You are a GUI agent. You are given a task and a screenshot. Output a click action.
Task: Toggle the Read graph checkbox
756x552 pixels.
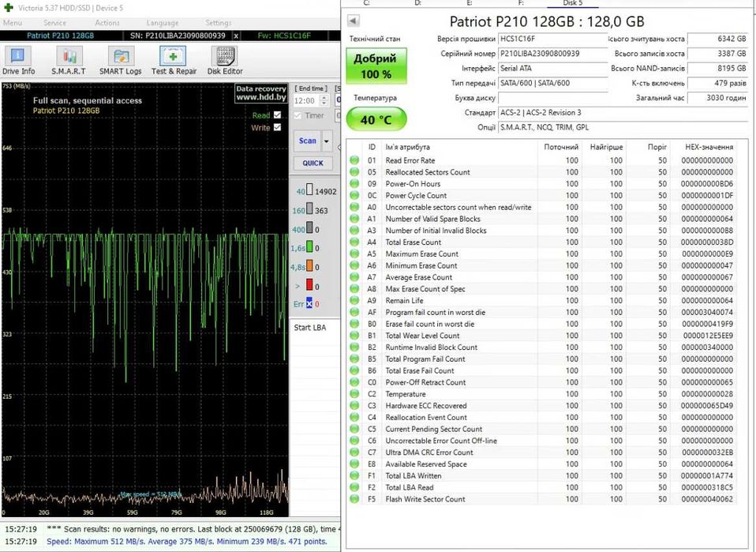(x=277, y=115)
